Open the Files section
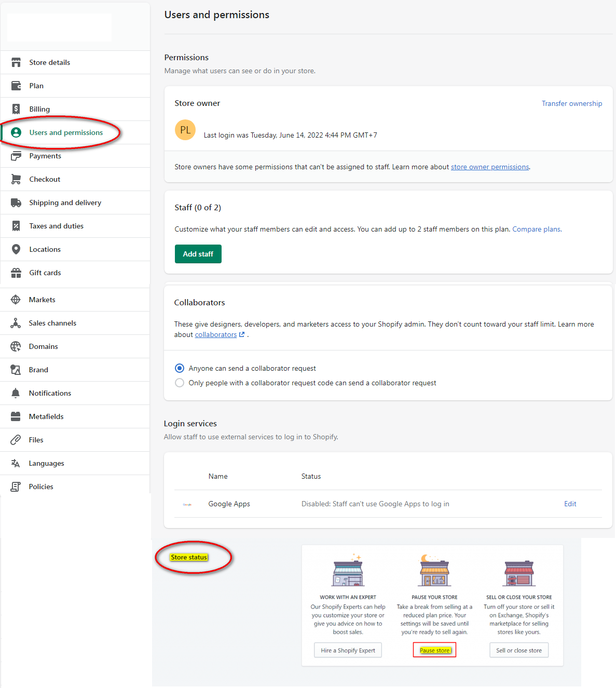This screenshot has height=688, width=616. (75, 440)
